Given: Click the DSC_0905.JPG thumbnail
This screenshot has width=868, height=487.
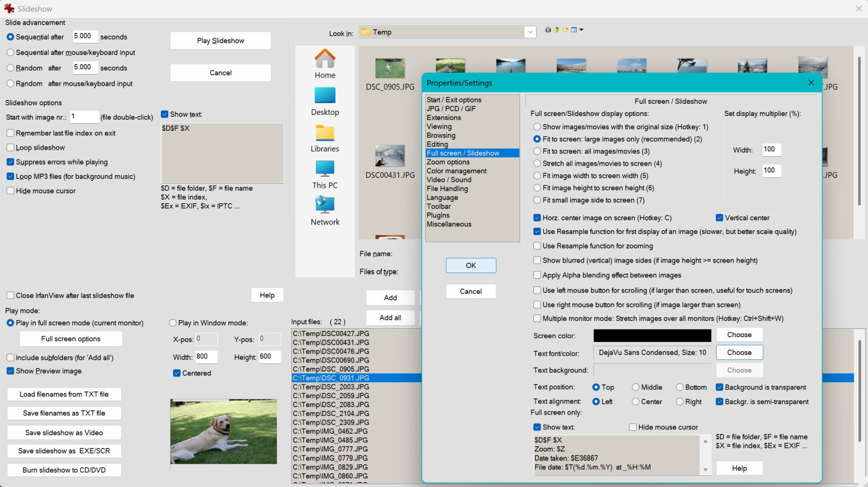Looking at the screenshot, I should click(390, 69).
